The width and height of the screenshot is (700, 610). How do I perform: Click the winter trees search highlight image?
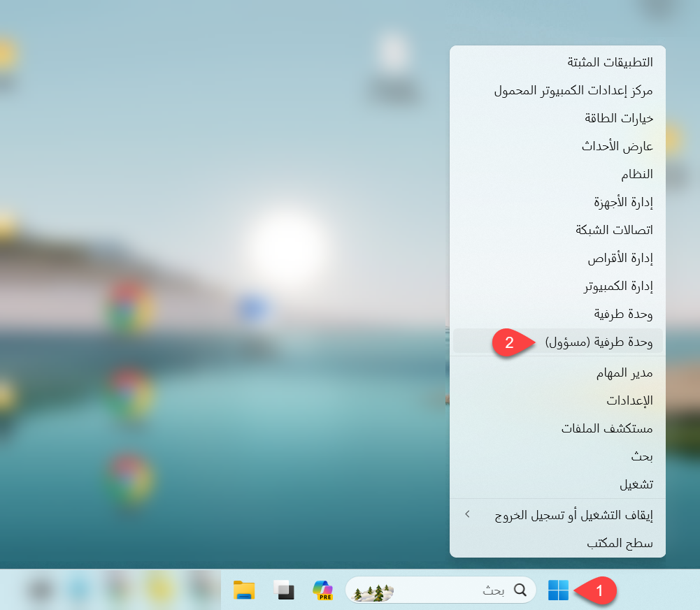(x=373, y=593)
